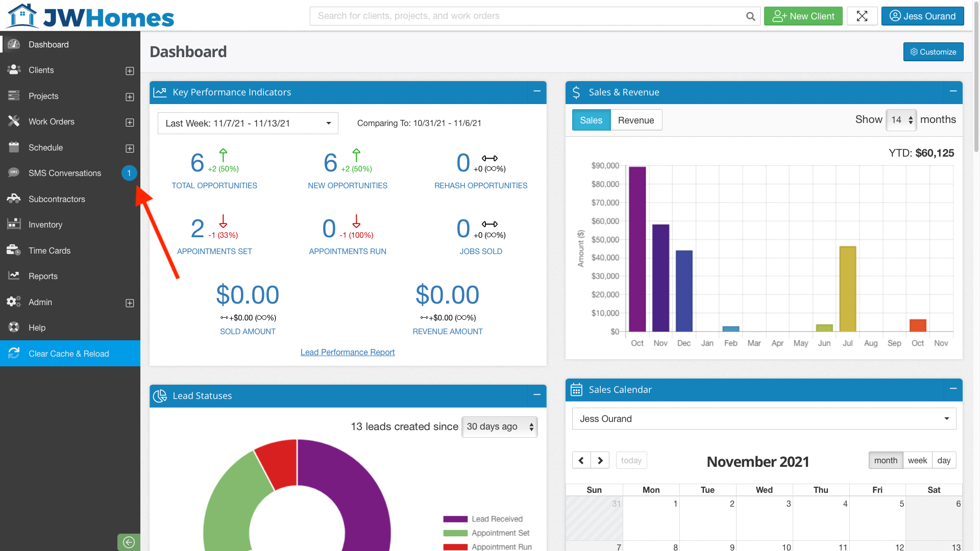Open the 30 days ago dropdown
The width and height of the screenshot is (980, 551).
499,427
